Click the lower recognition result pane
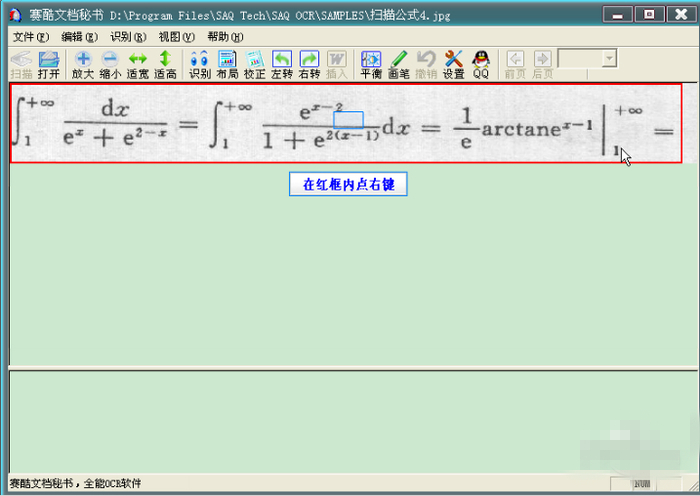 click(x=353, y=422)
